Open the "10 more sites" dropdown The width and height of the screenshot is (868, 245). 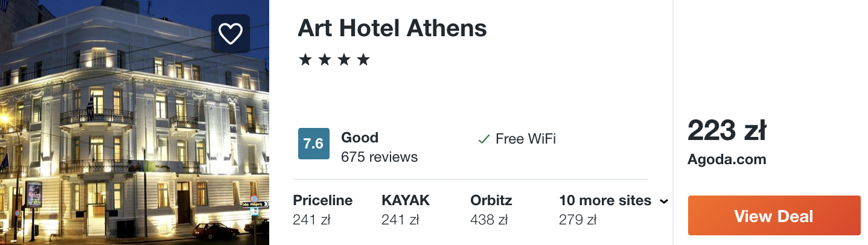coord(605,200)
